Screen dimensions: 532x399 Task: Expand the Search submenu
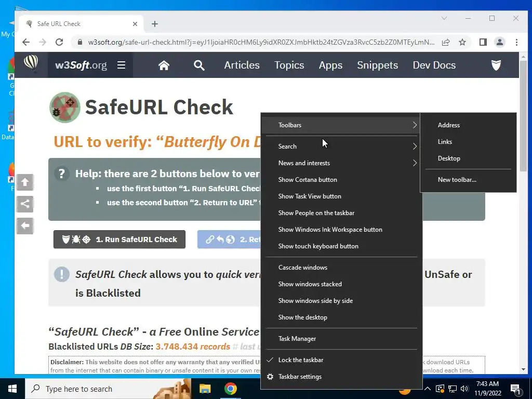[341, 147]
